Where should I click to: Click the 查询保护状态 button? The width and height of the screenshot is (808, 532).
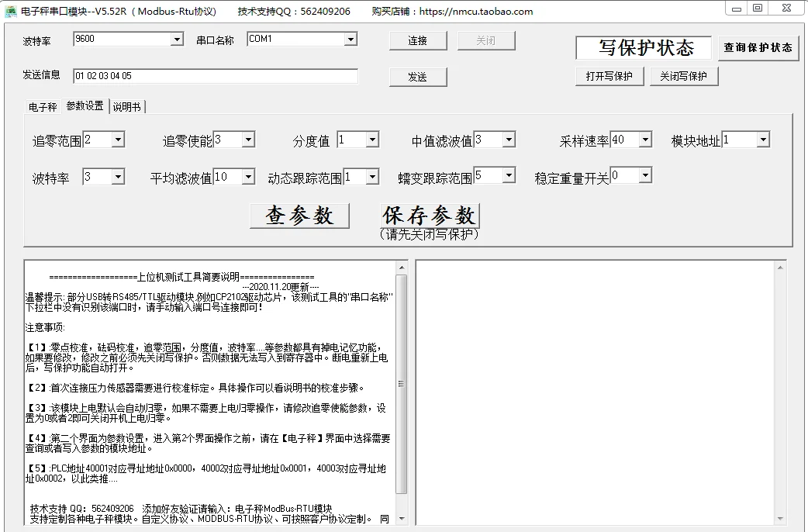tap(758, 48)
